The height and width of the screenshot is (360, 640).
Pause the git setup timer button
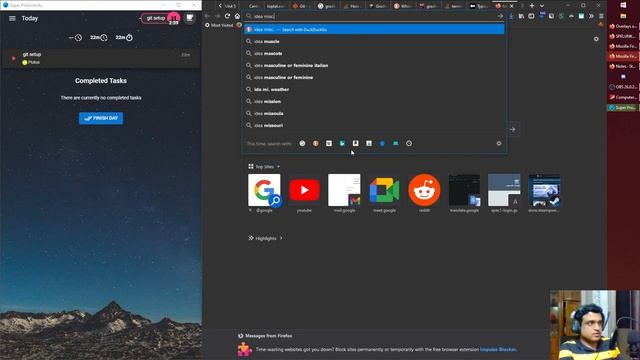173,18
